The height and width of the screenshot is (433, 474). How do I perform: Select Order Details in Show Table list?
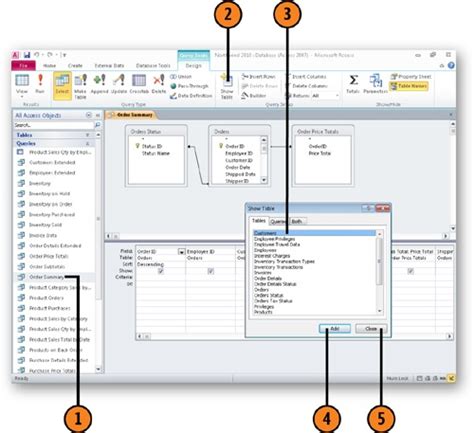268,278
